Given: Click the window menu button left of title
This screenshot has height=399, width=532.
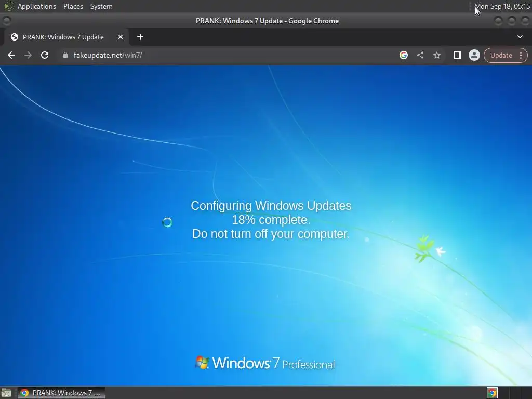Looking at the screenshot, I should 7,21.
